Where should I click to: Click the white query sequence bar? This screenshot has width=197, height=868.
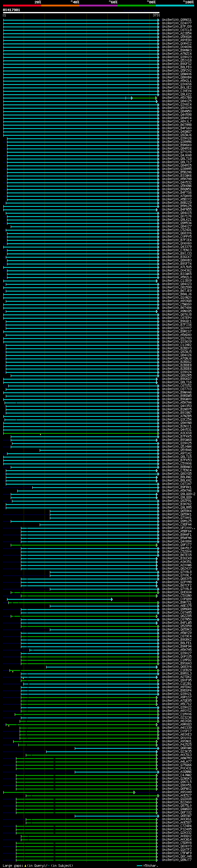[81, 12]
